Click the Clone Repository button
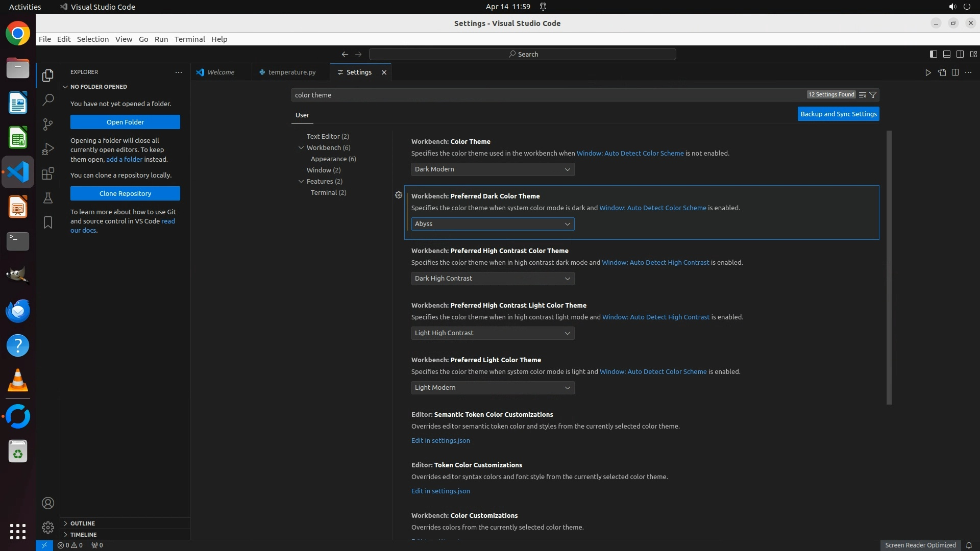980x551 pixels. 125,194
